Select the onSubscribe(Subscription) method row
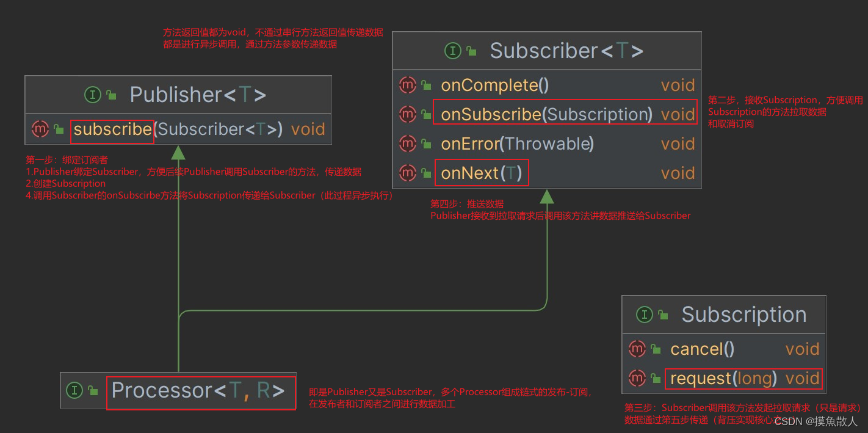Viewport: 868px width, 433px height. (547, 114)
